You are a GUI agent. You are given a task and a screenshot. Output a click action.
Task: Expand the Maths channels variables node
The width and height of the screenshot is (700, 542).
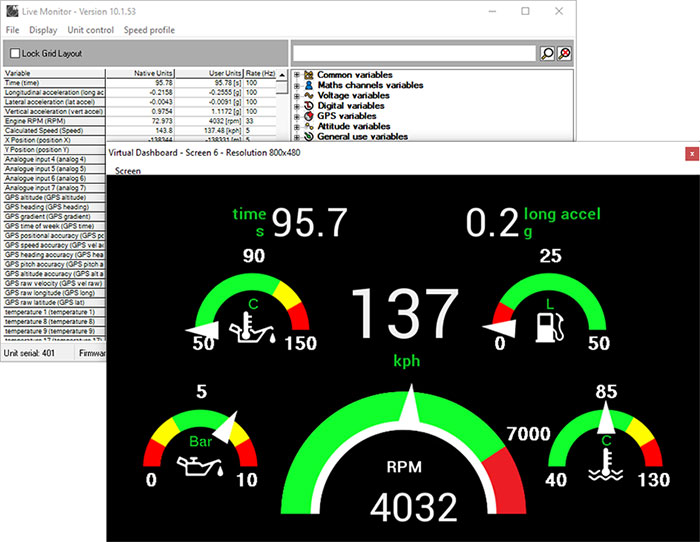(x=297, y=85)
